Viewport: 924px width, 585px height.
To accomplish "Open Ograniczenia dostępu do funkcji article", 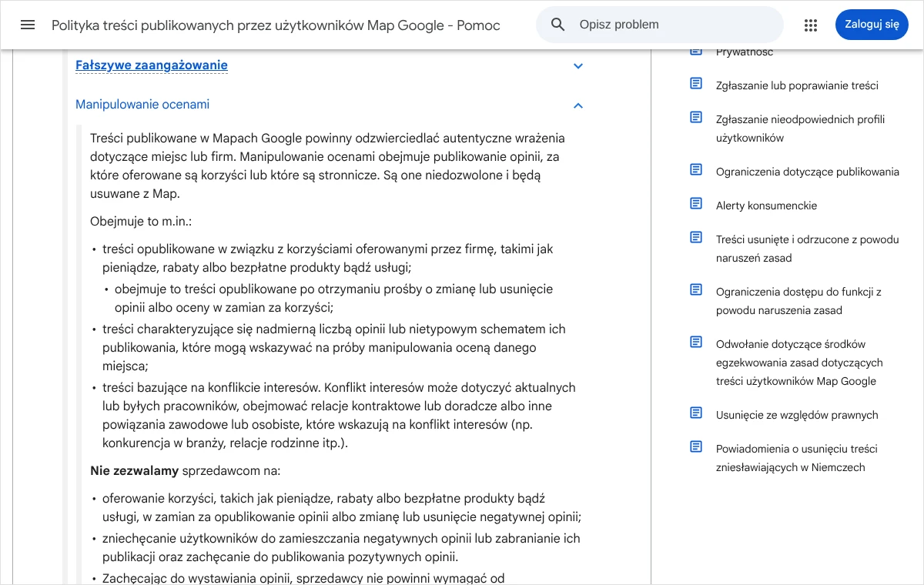I will coord(798,301).
